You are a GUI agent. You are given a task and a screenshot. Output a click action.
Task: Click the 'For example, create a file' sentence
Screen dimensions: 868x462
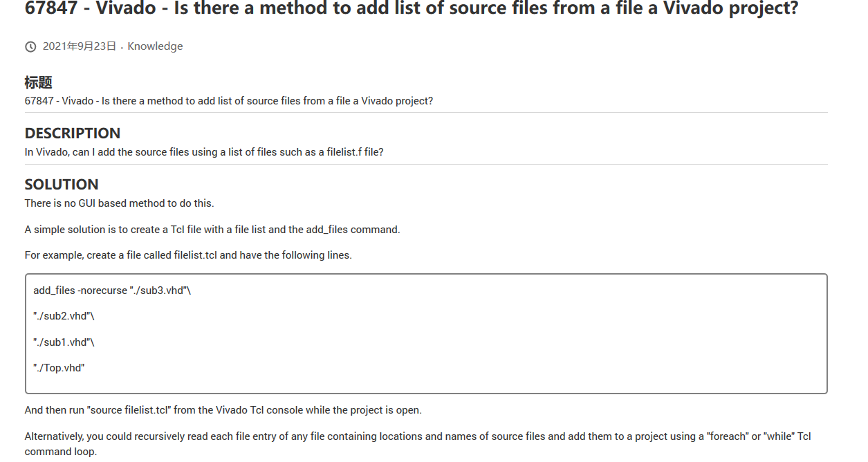[x=188, y=255]
